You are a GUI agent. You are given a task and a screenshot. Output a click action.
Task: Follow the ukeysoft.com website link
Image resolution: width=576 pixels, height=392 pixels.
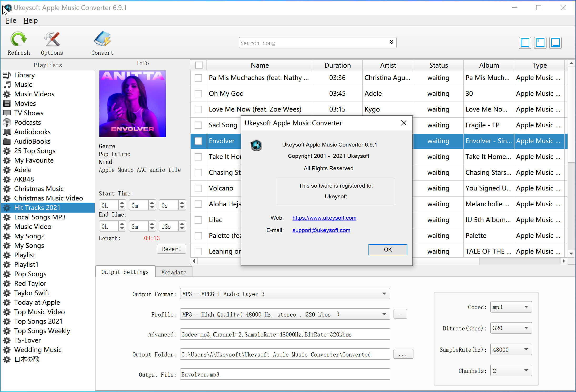click(324, 218)
